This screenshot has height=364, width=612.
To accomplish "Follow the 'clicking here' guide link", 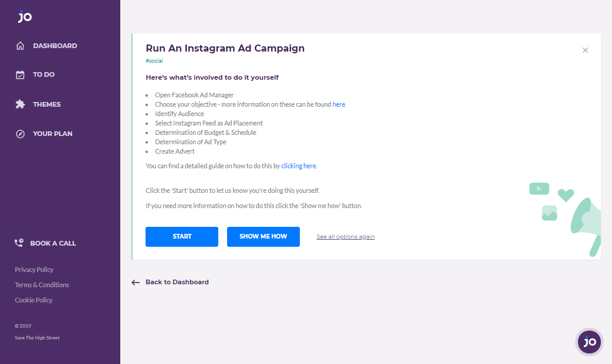I will [x=299, y=166].
